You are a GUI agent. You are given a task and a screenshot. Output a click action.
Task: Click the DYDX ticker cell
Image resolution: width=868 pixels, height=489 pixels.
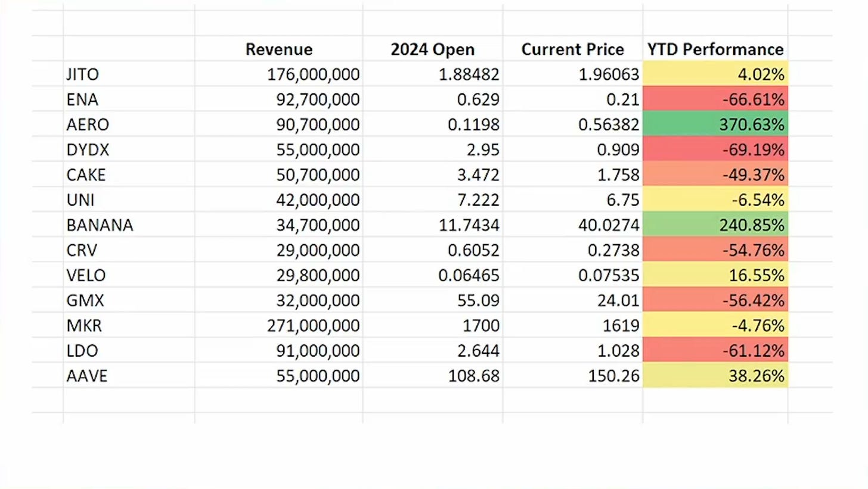coord(129,149)
